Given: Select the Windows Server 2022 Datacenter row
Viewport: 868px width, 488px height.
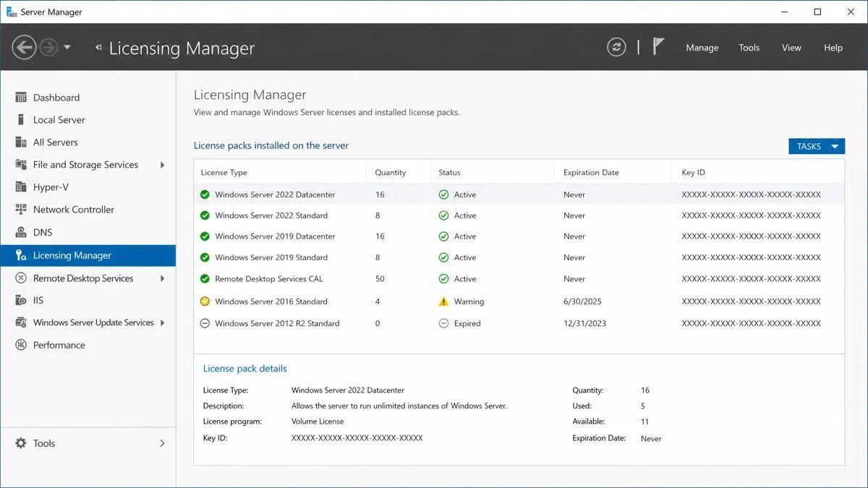Looking at the screenshot, I should [x=519, y=194].
